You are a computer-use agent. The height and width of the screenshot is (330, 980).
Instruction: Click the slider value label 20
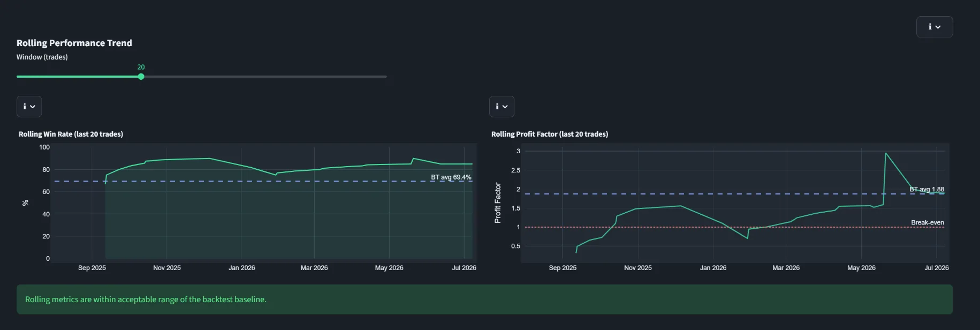141,67
